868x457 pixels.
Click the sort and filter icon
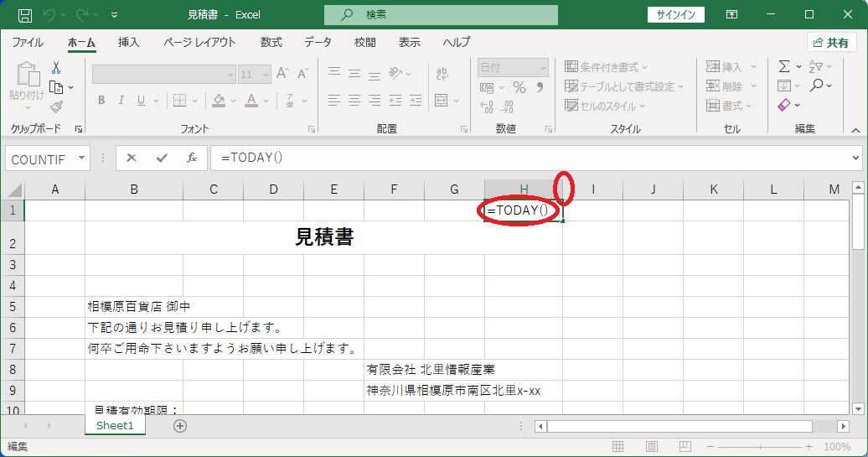(x=816, y=66)
